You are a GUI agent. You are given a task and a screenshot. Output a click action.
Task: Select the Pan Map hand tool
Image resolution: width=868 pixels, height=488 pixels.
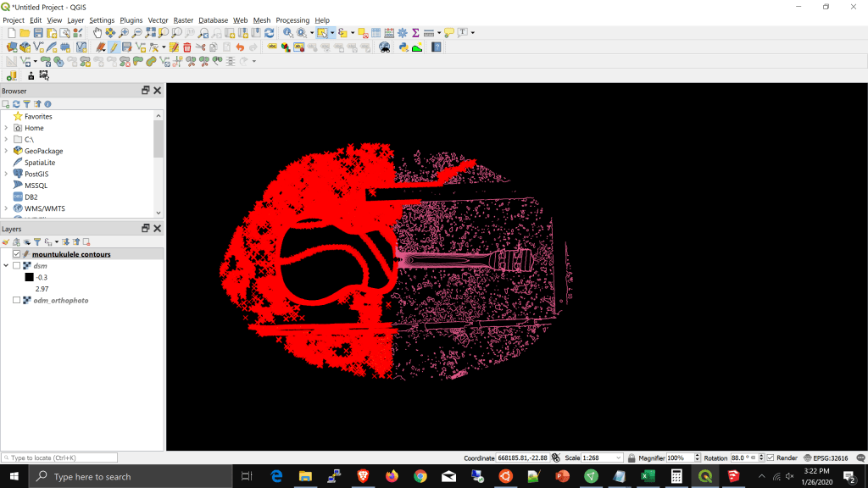97,33
